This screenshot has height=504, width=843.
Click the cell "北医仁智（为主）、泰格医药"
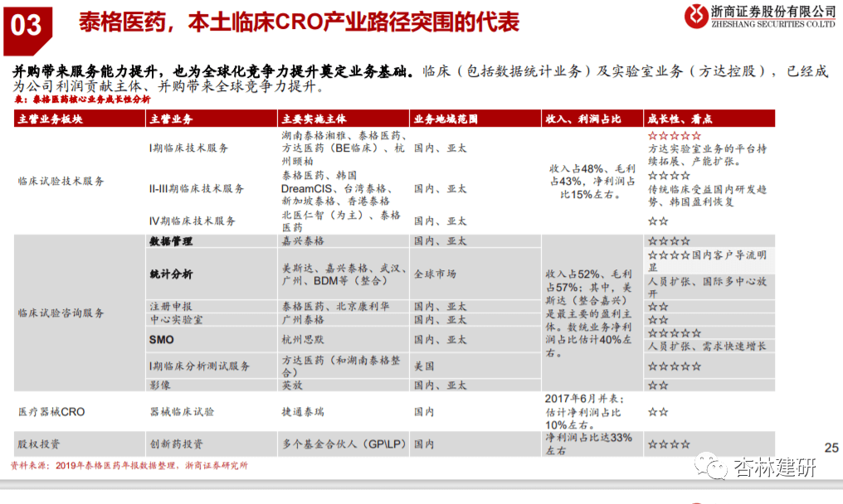coord(341,220)
